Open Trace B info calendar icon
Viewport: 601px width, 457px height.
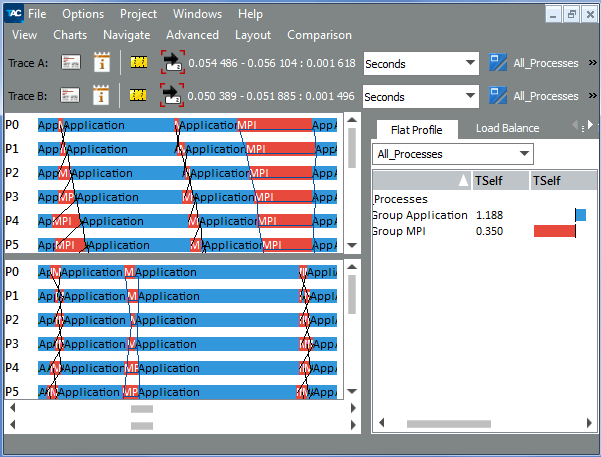click(x=101, y=95)
